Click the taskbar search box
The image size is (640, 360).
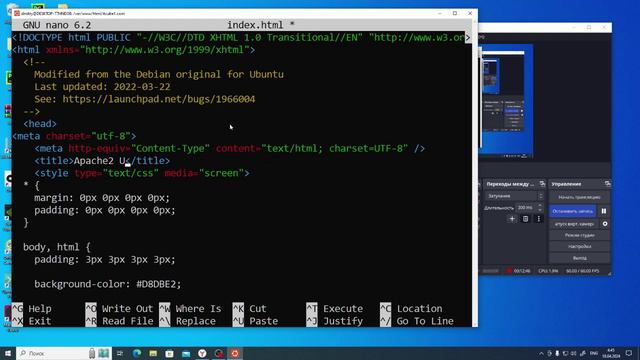click(x=63, y=353)
